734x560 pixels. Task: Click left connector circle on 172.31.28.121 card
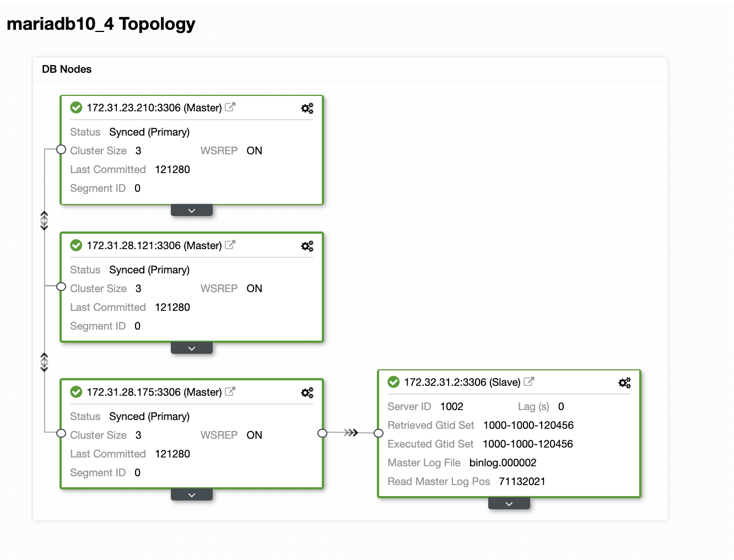pyautogui.click(x=61, y=287)
